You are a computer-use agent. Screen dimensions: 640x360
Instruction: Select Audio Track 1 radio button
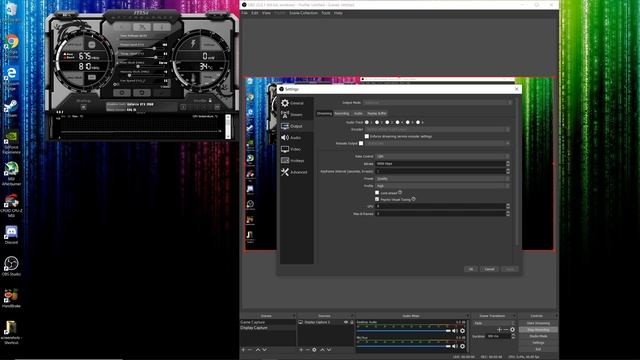click(367, 122)
